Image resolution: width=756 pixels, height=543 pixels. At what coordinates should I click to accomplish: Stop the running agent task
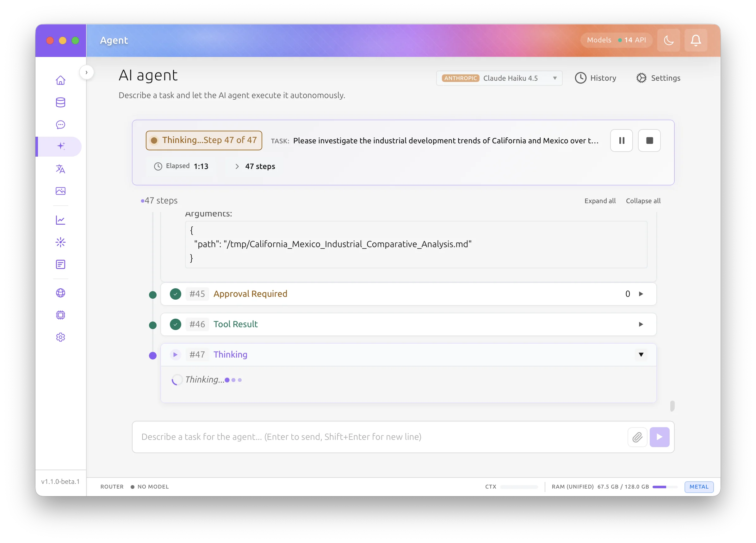pyautogui.click(x=649, y=140)
